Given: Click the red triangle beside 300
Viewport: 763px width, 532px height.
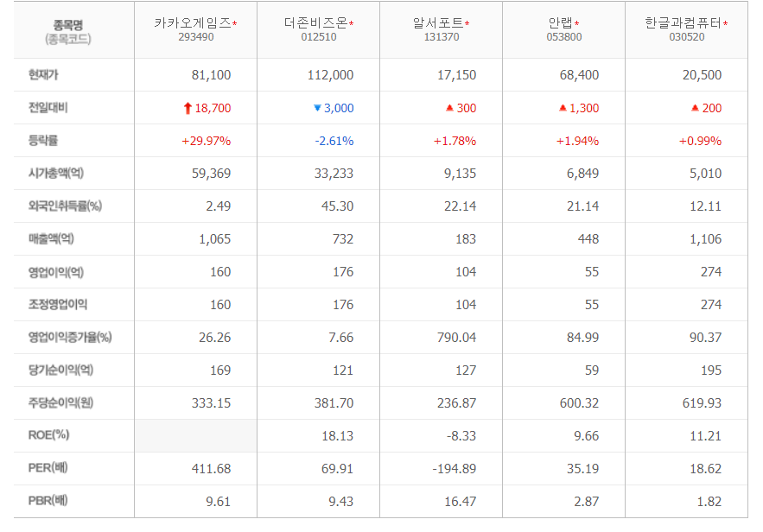Looking at the screenshot, I should tap(449, 107).
